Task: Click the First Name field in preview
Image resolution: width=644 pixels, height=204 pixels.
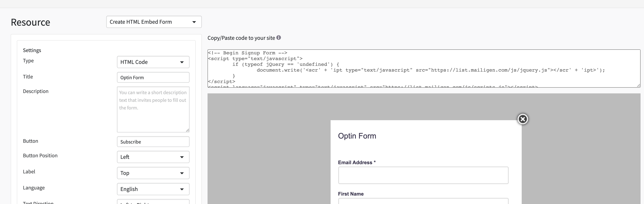Action: (x=423, y=201)
